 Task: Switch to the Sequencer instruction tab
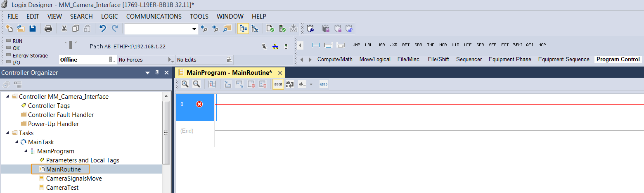coord(469,60)
